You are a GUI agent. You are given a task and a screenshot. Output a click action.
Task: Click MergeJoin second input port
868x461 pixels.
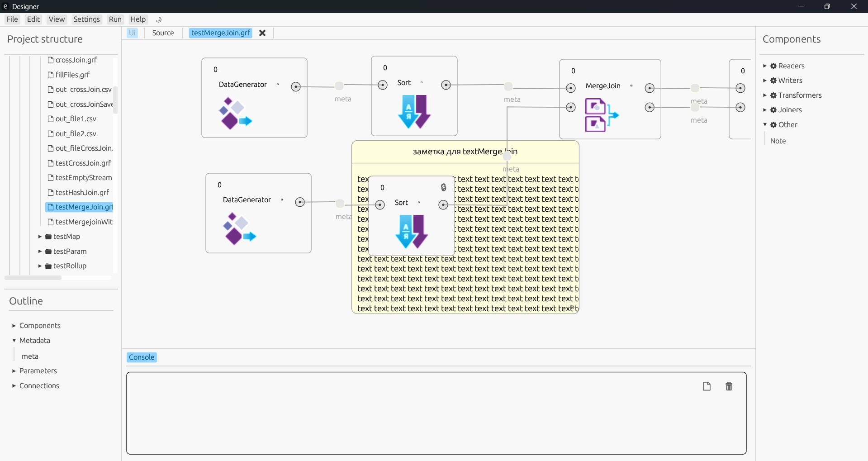pos(571,107)
